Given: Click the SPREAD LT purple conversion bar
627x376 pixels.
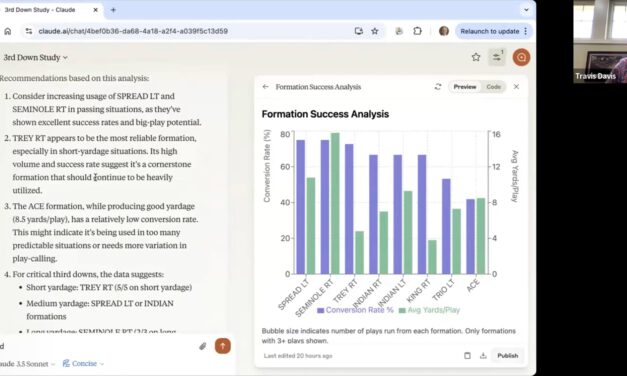Looking at the screenshot, I should [x=301, y=207].
